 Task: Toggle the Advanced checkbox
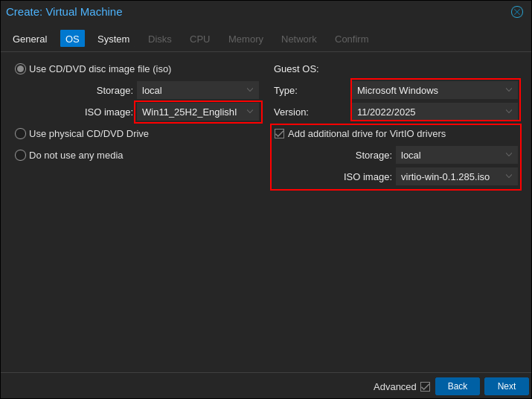pos(425,386)
